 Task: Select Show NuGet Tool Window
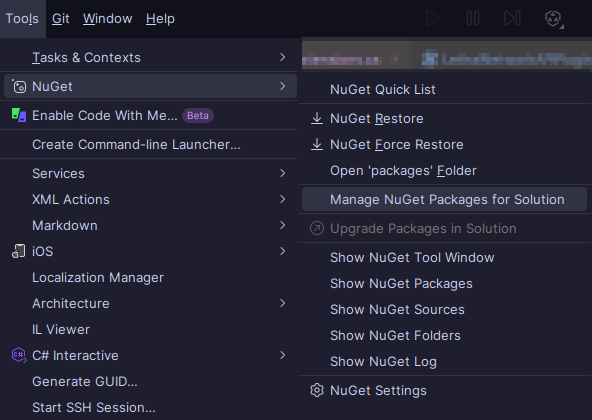point(444,257)
